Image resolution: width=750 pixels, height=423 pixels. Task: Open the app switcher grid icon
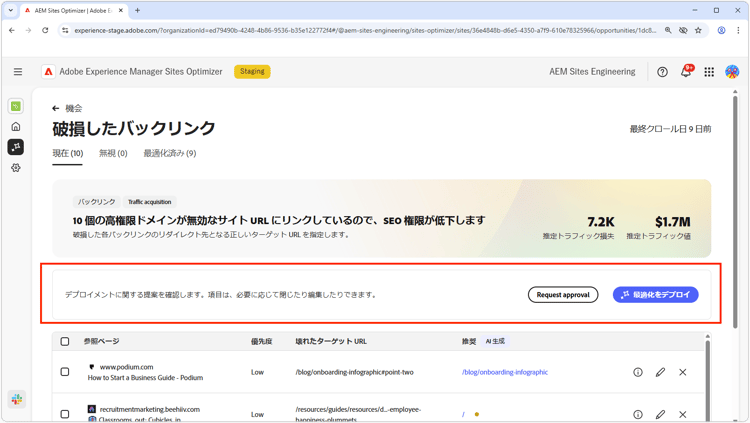pos(709,72)
